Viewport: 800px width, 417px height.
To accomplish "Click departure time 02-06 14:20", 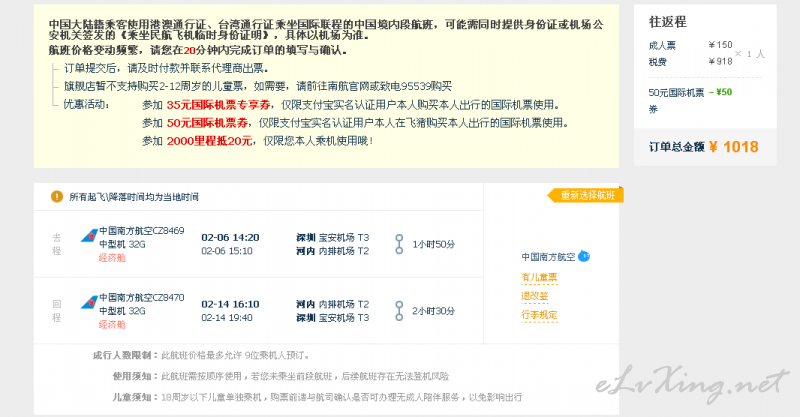I will [x=230, y=237].
